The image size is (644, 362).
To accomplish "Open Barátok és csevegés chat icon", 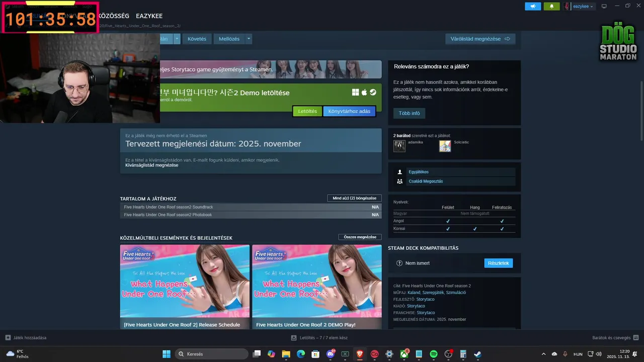I will [x=636, y=337].
